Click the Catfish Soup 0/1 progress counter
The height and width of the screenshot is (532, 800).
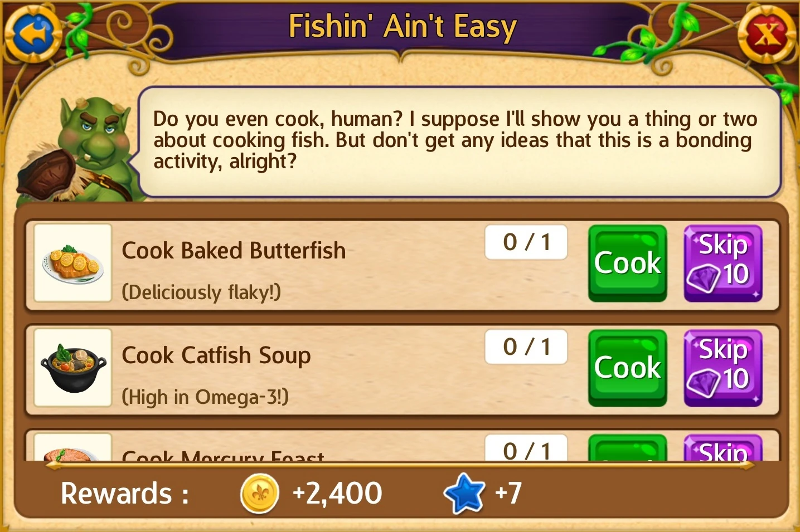pos(526,347)
